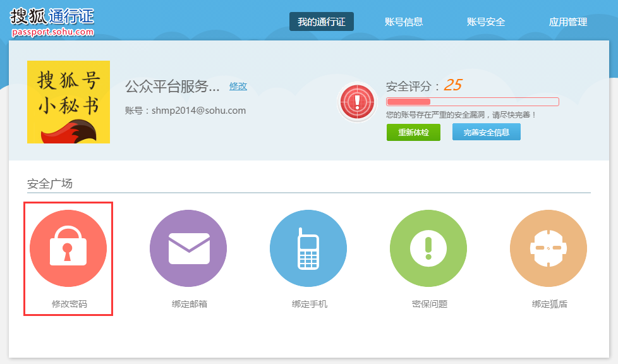The height and width of the screenshot is (364, 618).
Task: Open the 应用管理 tab
Action: click(568, 21)
